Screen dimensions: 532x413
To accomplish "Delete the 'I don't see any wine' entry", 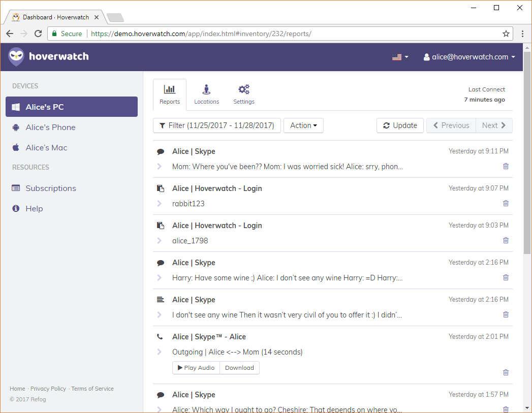I will click(506, 314).
